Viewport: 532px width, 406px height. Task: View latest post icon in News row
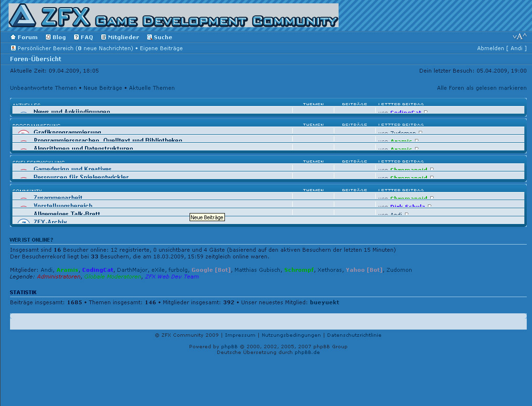pos(426,112)
